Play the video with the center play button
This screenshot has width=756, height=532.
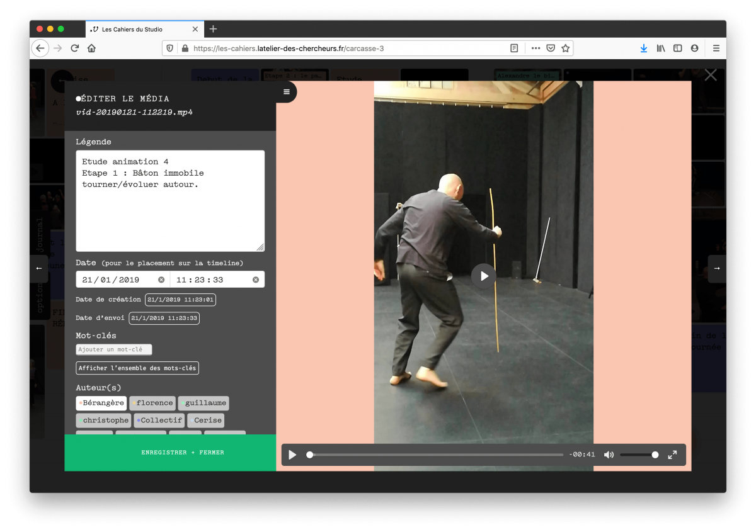coord(484,276)
